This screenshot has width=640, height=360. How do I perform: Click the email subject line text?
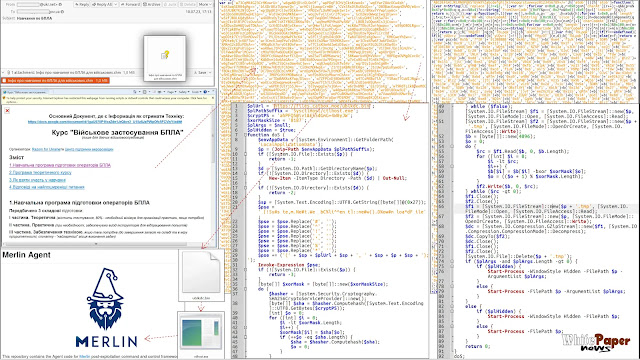pos(34,18)
